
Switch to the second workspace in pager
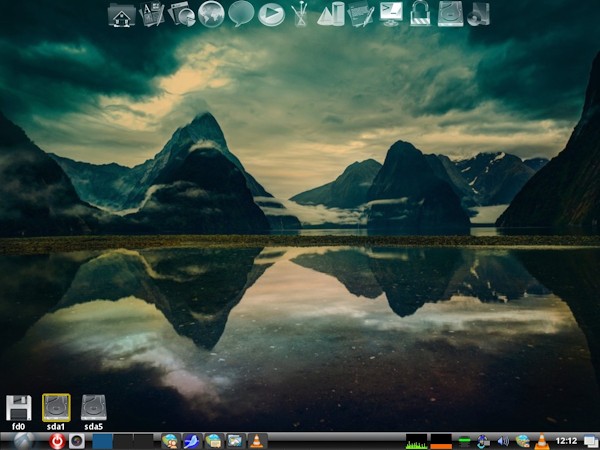[x=123, y=441]
